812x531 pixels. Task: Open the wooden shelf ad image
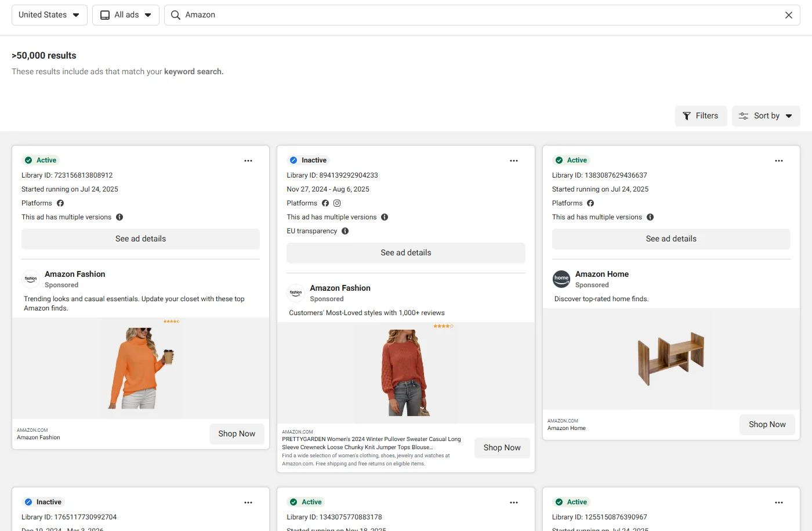[x=671, y=359]
